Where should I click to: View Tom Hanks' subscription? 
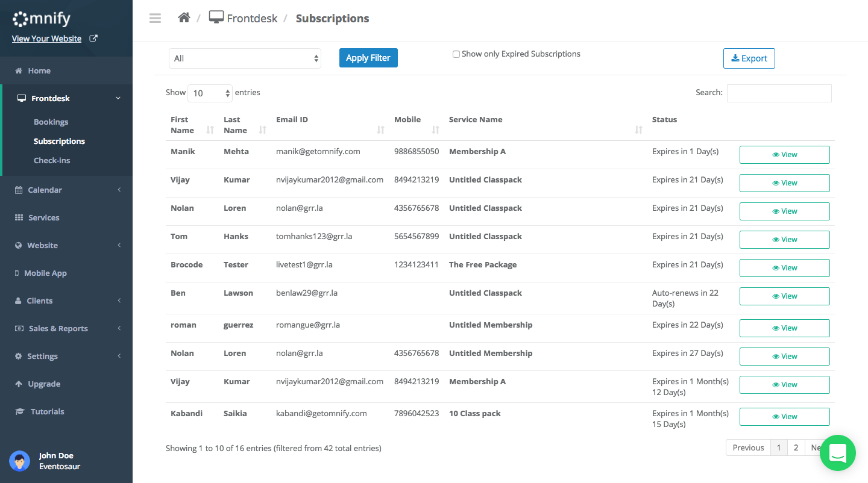(x=785, y=240)
